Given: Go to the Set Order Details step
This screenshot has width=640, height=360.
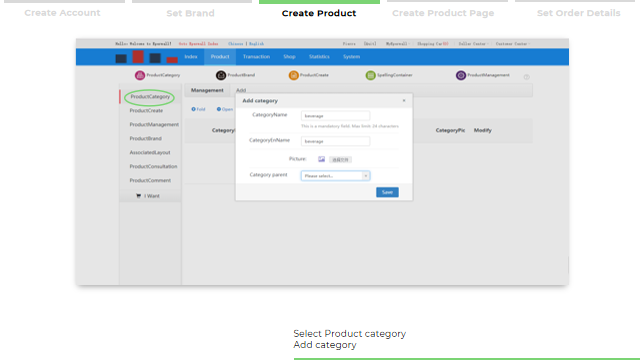Looking at the screenshot, I should [579, 13].
